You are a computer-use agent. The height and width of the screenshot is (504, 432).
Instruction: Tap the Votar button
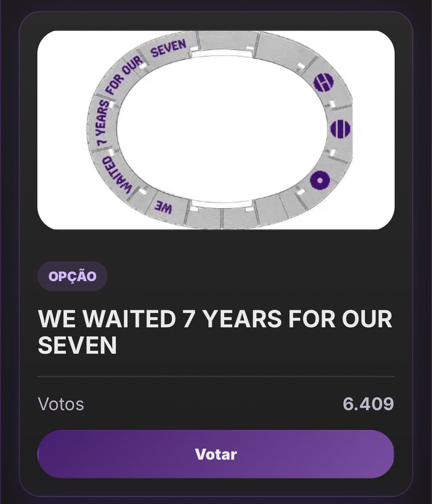[216, 454]
